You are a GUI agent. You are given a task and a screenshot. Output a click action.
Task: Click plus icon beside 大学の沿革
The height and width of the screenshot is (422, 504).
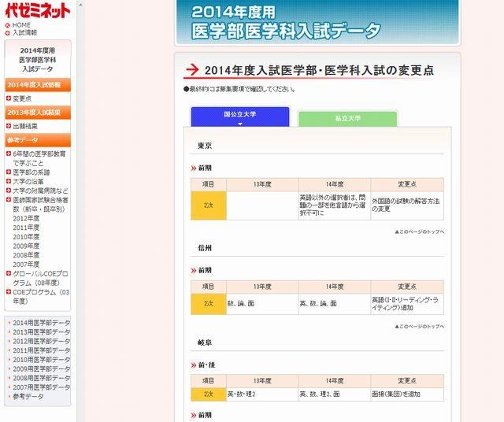[9, 181]
